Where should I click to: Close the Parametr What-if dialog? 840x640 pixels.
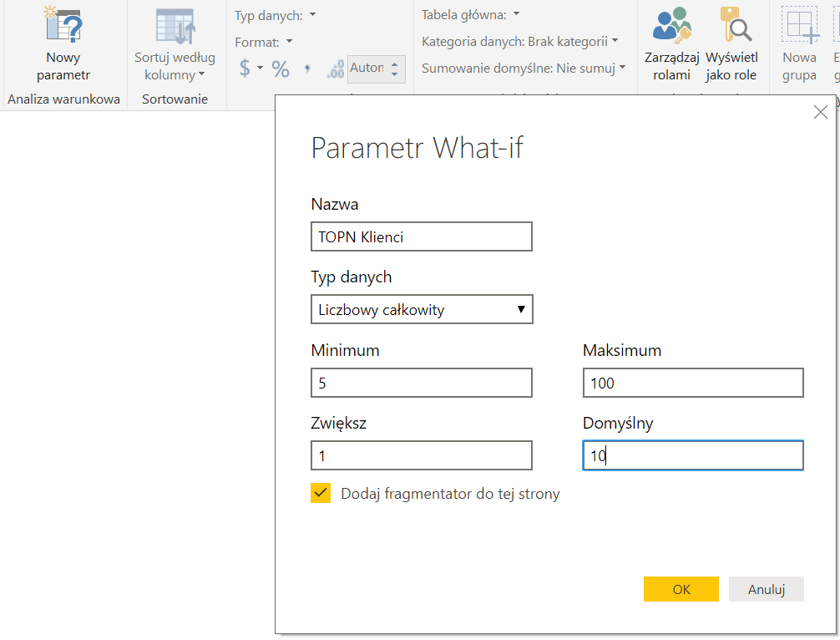tap(820, 112)
